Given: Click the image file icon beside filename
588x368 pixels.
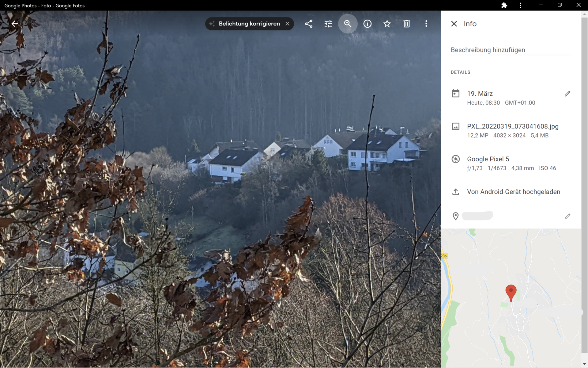Looking at the screenshot, I should point(456,126).
